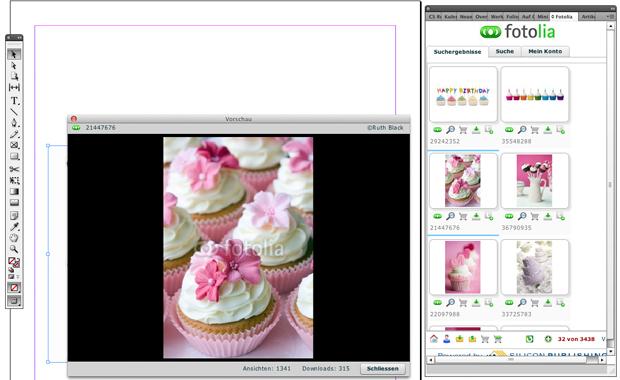Select the Direct Selection tool (white arrow)
The height and width of the screenshot is (380, 620).
click(14, 65)
